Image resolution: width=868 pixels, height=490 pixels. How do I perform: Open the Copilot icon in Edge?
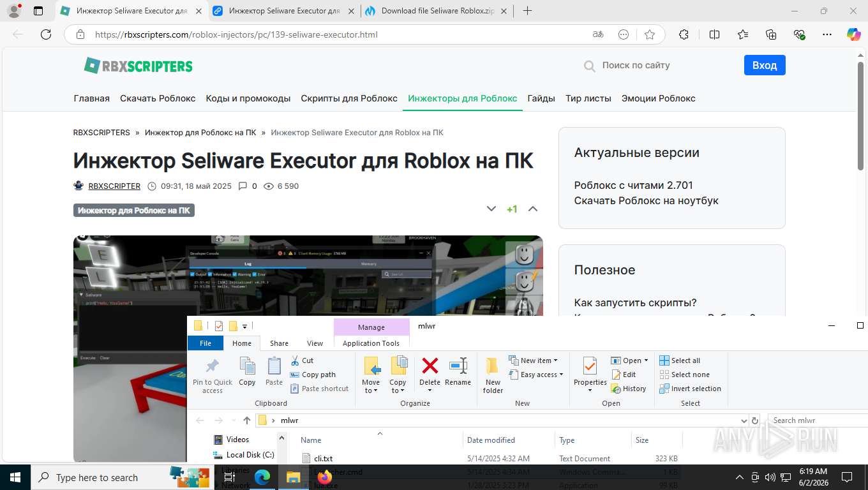coord(853,34)
